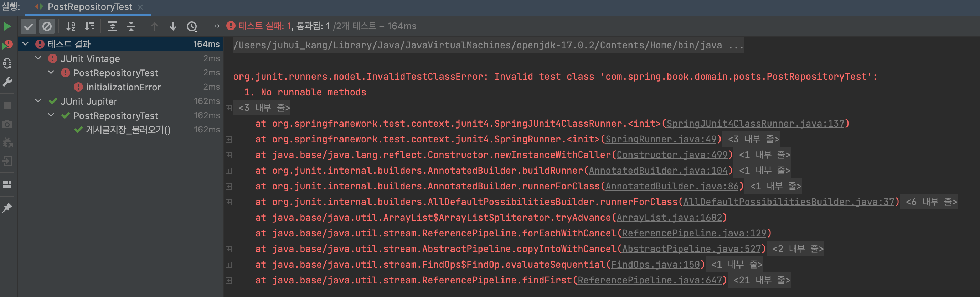Click the Stop square icon
980x297 pixels.
coord(7,105)
